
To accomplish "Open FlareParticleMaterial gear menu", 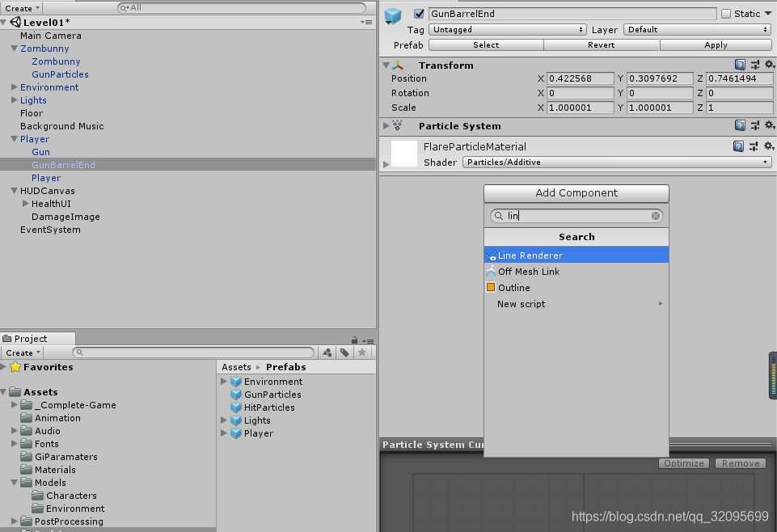I will coord(769,146).
